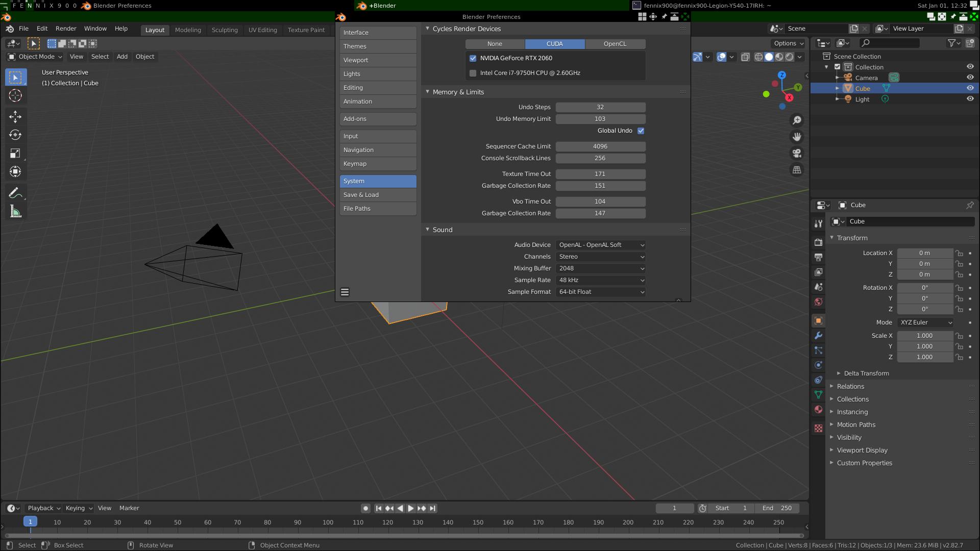Open the File menu
This screenshot has height=551, width=980.
[x=23, y=29]
